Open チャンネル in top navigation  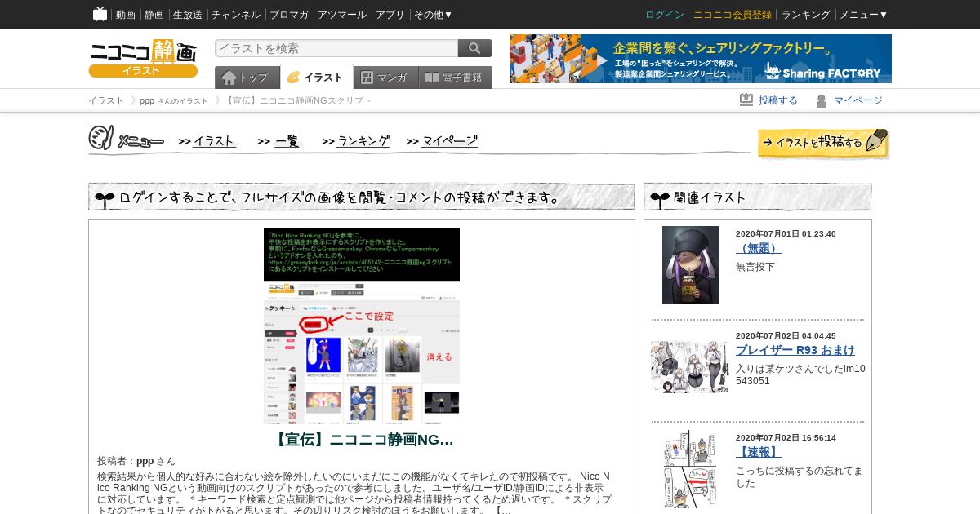pos(236,15)
